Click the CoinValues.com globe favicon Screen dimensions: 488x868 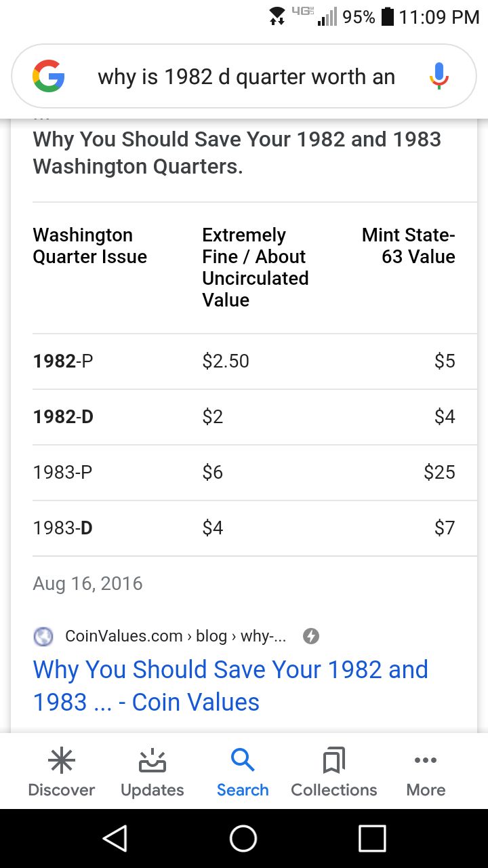pyautogui.click(x=43, y=636)
